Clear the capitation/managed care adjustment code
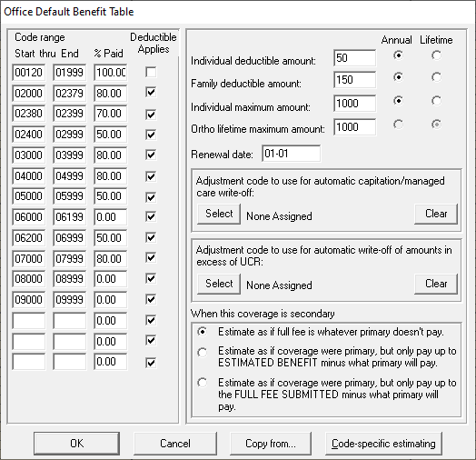 [436, 214]
